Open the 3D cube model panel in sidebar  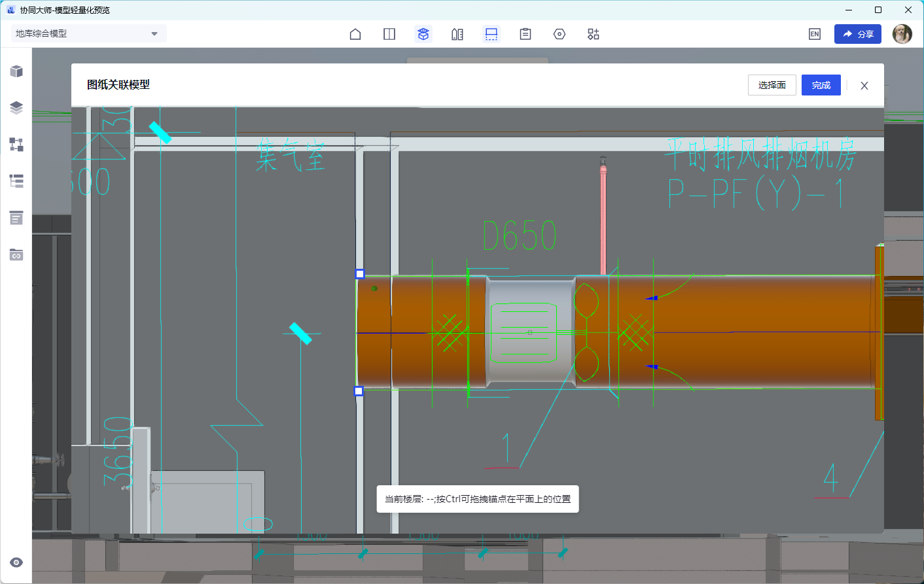coord(16,71)
